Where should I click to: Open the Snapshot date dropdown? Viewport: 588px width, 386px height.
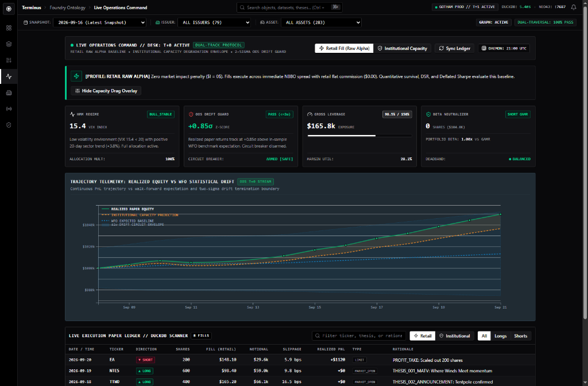pos(100,22)
